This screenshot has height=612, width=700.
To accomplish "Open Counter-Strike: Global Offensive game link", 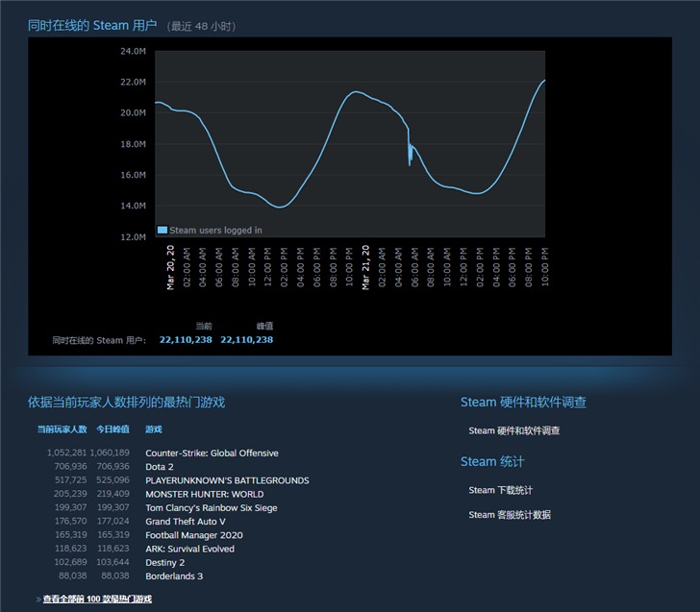I will click(x=212, y=453).
